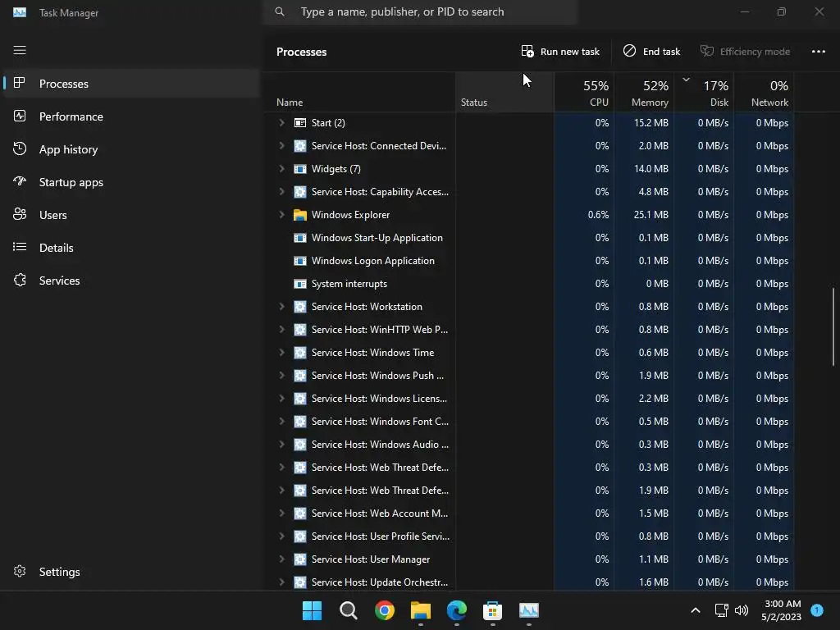Click the End task button

pyautogui.click(x=651, y=52)
